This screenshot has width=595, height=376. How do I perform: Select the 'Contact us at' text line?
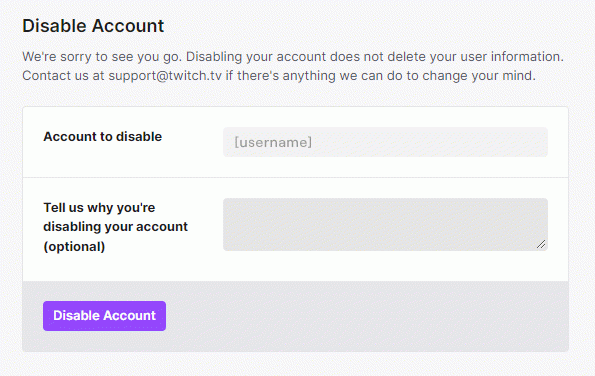63,76
